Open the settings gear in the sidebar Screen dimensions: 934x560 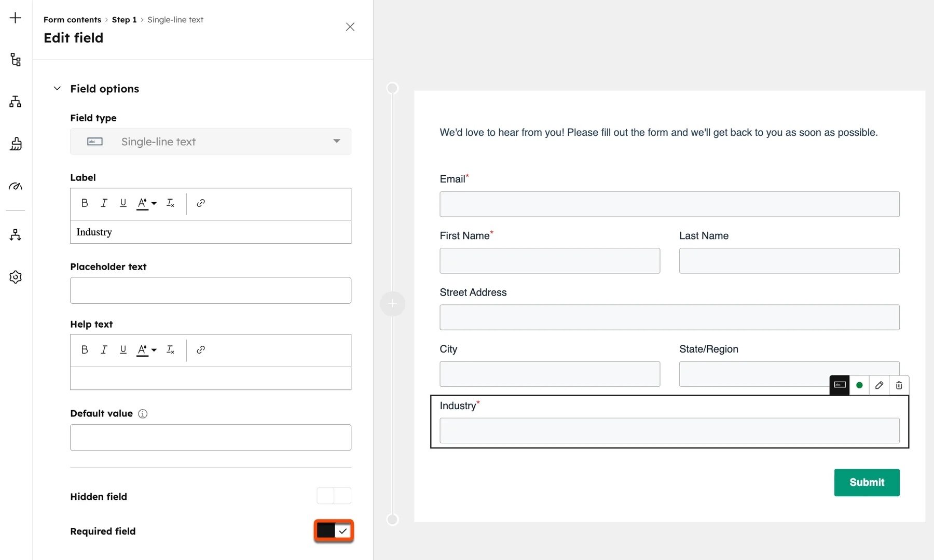coord(15,276)
